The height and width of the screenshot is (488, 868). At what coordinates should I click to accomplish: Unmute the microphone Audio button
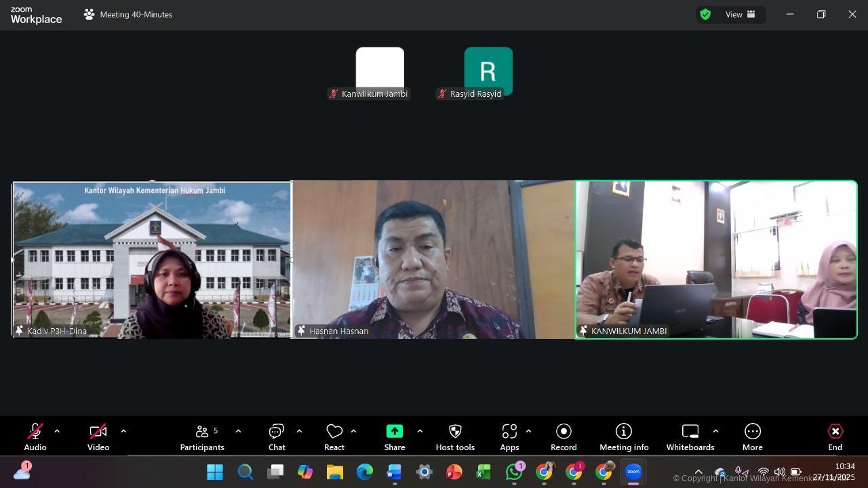point(35,437)
